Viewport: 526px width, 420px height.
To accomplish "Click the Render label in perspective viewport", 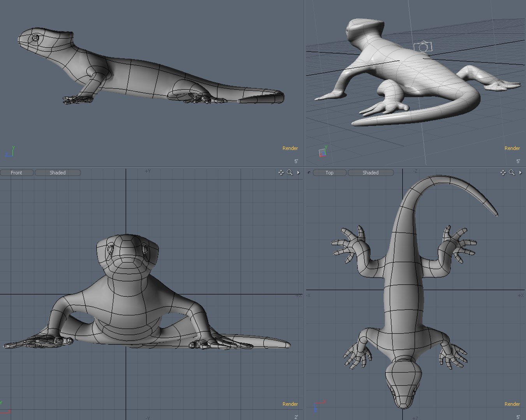I will 512,148.
